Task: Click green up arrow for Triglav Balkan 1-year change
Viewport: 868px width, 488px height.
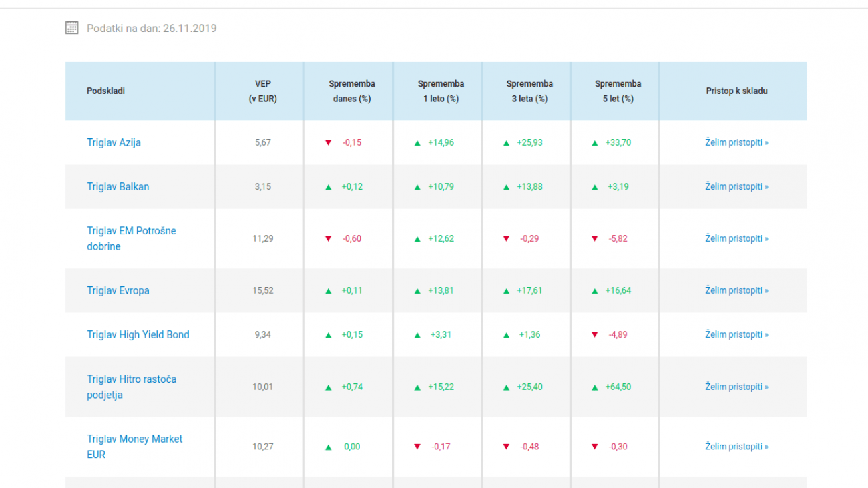Action: point(417,187)
